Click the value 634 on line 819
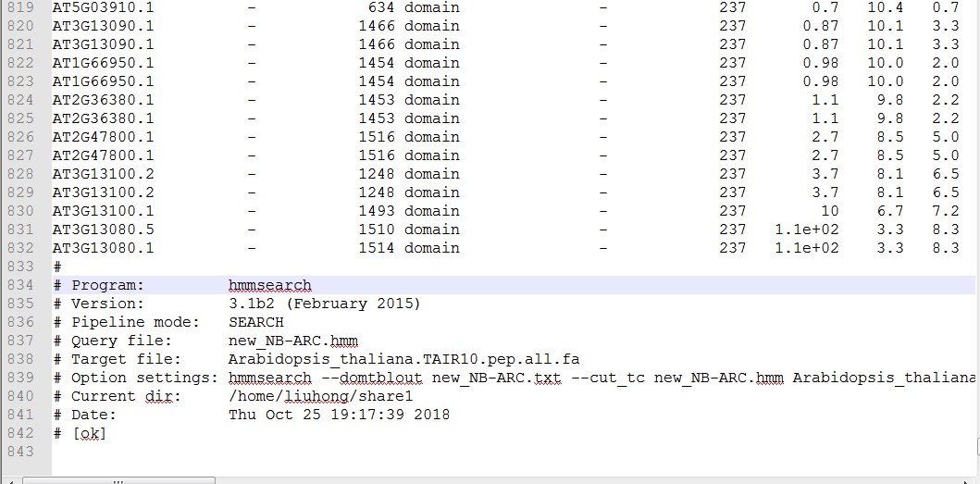The height and width of the screenshot is (484, 980). pyautogui.click(x=381, y=7)
